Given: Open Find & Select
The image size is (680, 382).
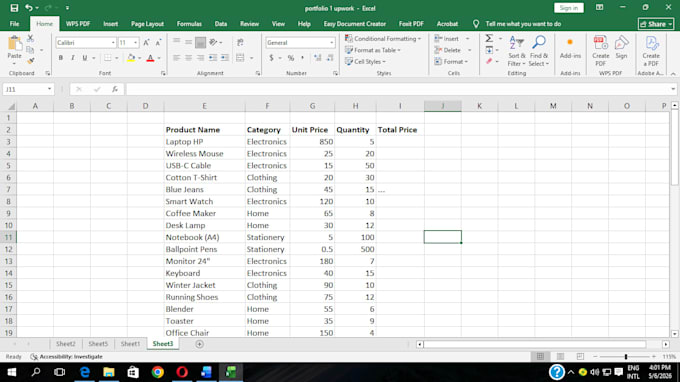Looking at the screenshot, I should point(539,51).
